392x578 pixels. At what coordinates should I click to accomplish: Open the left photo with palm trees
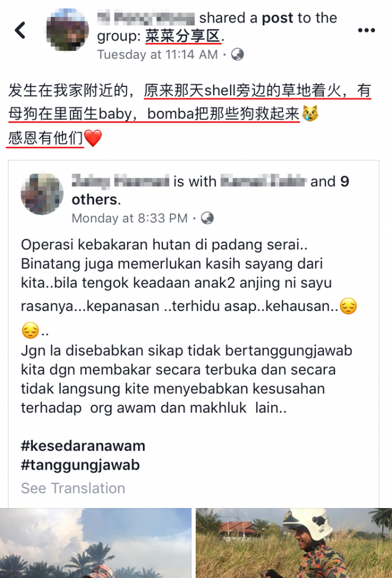coord(96,543)
